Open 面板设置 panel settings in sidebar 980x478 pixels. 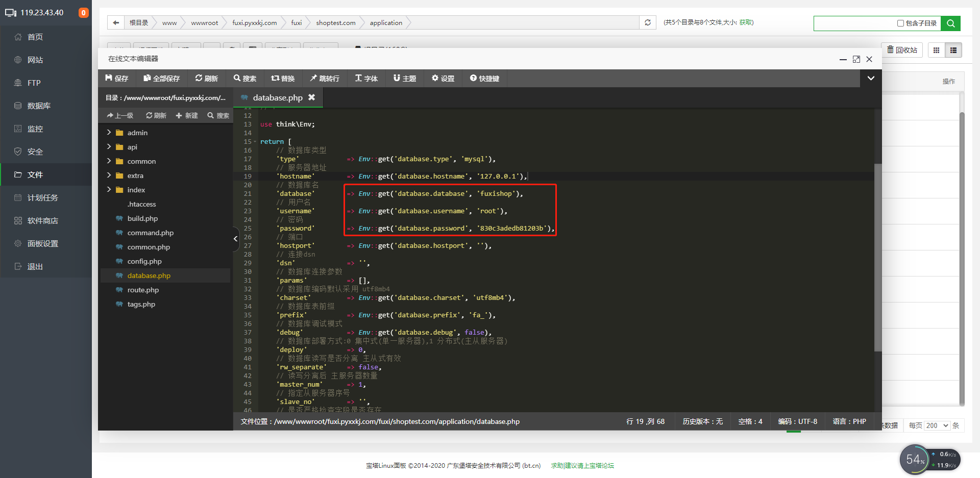tap(46, 243)
